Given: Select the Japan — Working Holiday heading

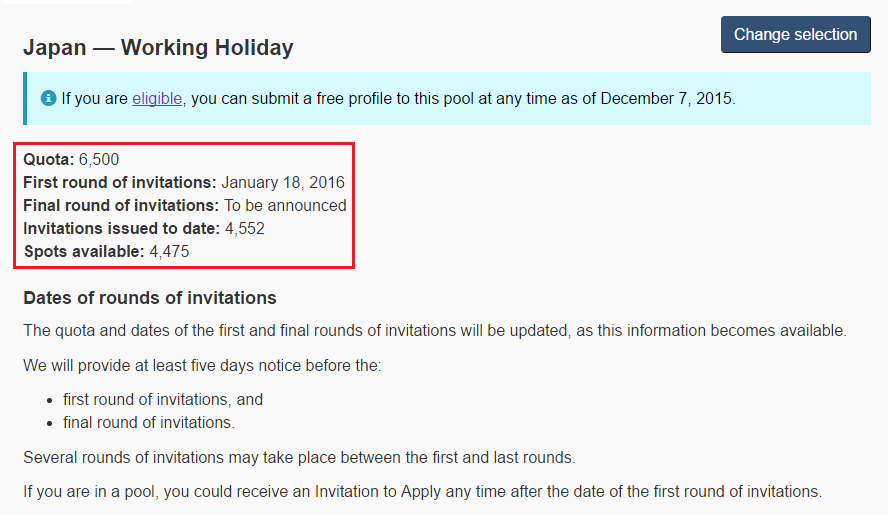Looking at the screenshot, I should [158, 47].
